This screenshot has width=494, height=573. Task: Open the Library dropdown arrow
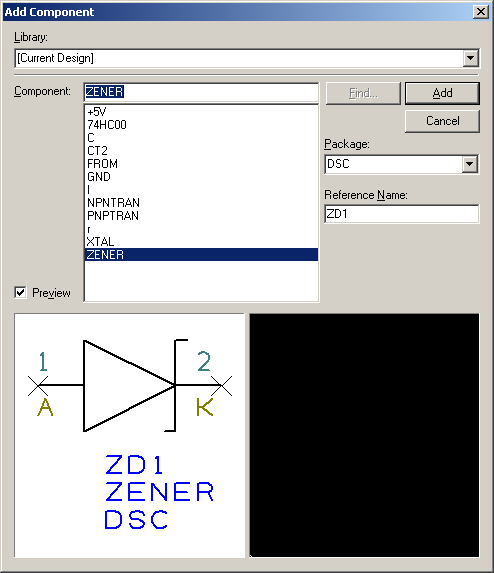coord(470,58)
